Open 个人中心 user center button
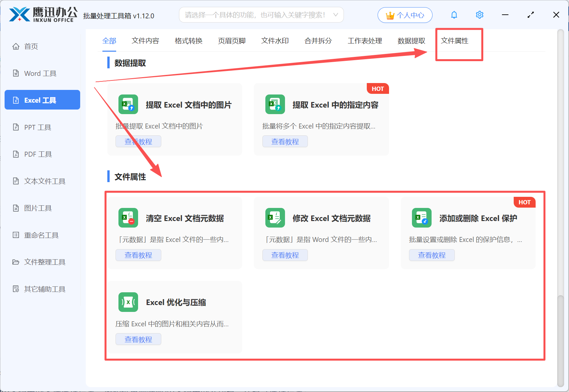 pos(405,15)
